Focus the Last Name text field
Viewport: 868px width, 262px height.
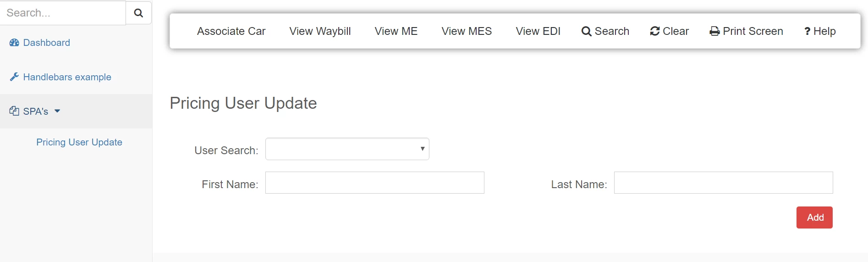pyautogui.click(x=723, y=183)
